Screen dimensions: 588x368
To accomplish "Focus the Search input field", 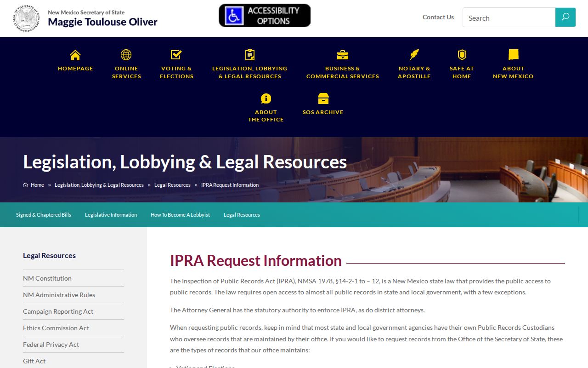I will [x=509, y=17].
